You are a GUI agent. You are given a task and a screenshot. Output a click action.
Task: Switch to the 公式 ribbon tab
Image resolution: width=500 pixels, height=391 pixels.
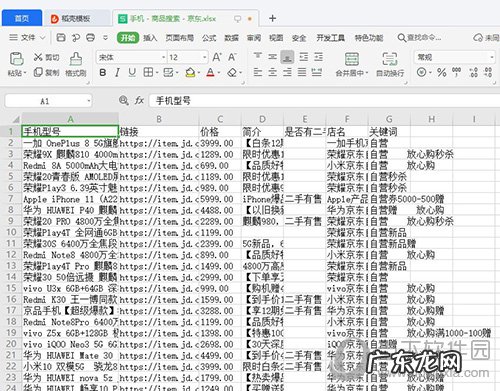pyautogui.click(x=209, y=38)
